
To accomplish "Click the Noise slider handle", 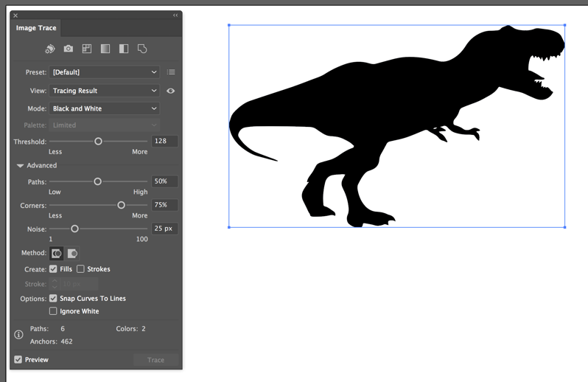I will coord(74,229).
